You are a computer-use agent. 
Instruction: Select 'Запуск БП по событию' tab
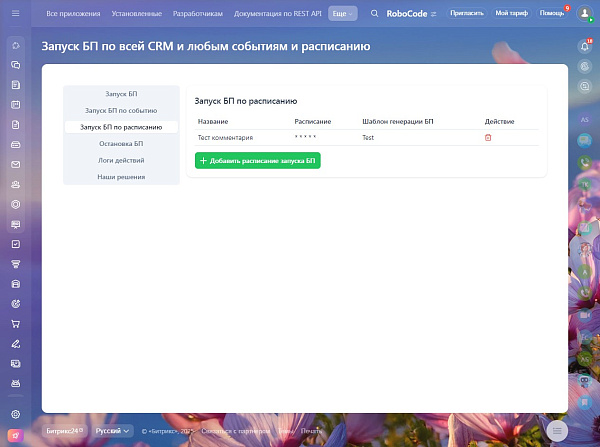point(121,111)
